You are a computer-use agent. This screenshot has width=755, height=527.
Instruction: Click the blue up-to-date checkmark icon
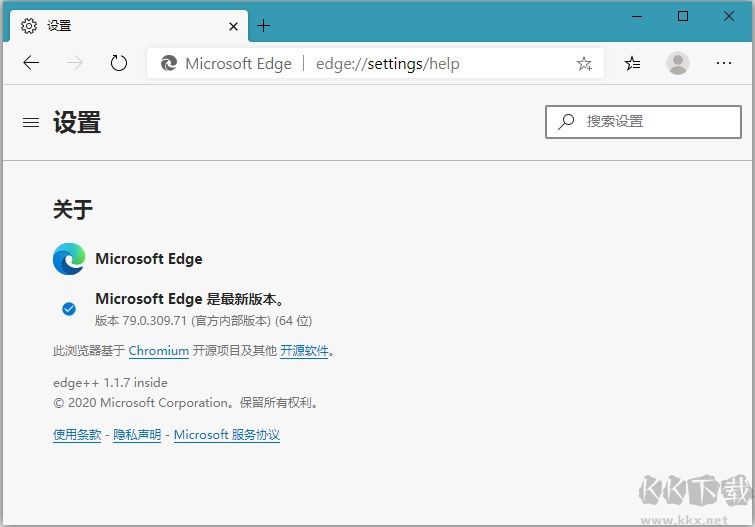69,309
